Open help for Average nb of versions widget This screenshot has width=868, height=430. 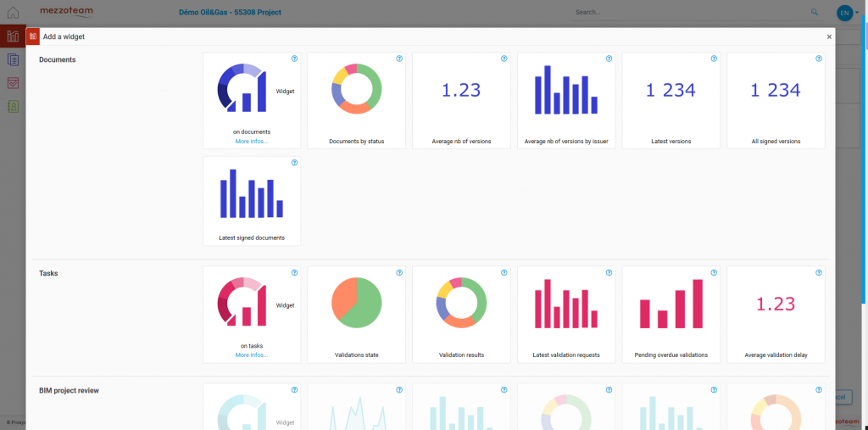pyautogui.click(x=504, y=59)
